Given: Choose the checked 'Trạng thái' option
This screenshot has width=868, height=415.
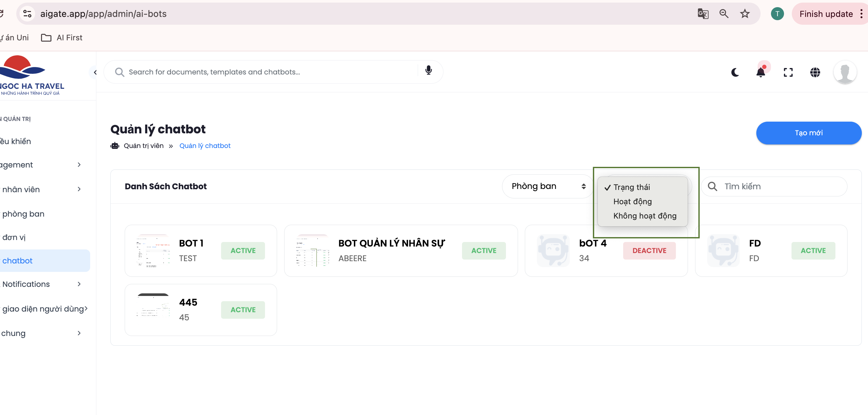Looking at the screenshot, I should point(631,187).
